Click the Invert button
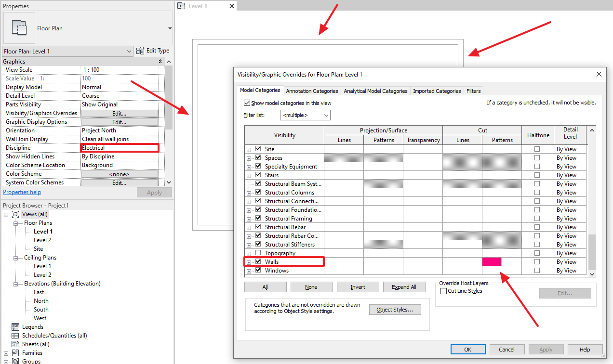Screen dimensions: 613x364 pyautogui.click(x=358, y=287)
